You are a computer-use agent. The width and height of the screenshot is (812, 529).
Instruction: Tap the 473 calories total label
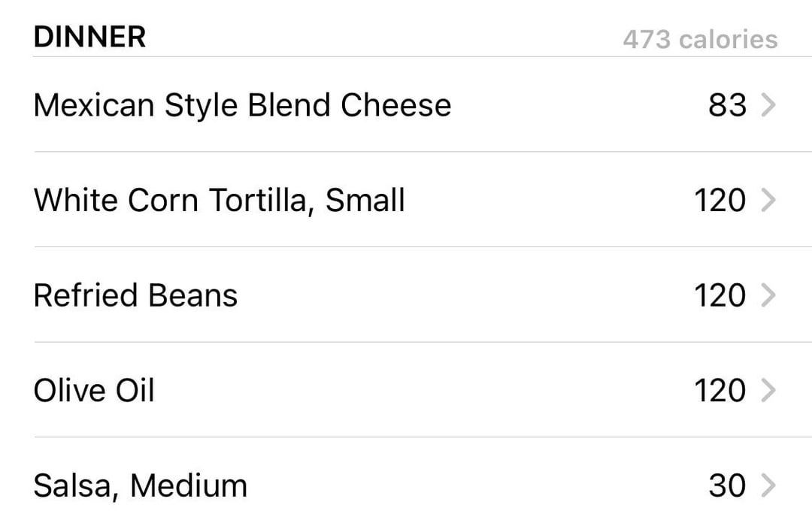tap(700, 39)
